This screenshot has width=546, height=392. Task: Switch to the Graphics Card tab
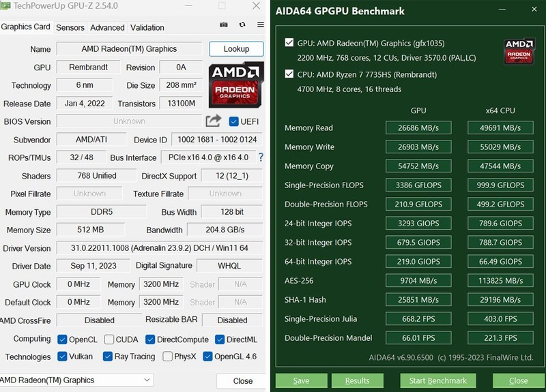[x=26, y=27]
